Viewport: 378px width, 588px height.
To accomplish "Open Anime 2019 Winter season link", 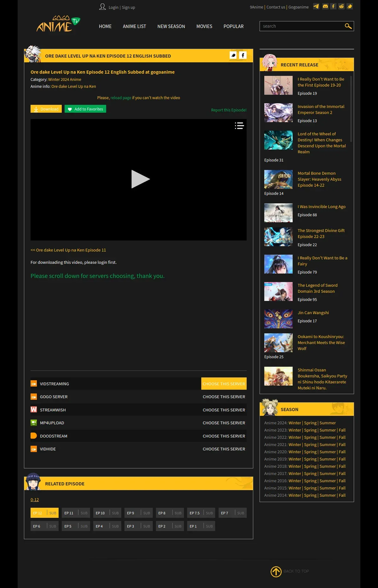I will tap(295, 459).
